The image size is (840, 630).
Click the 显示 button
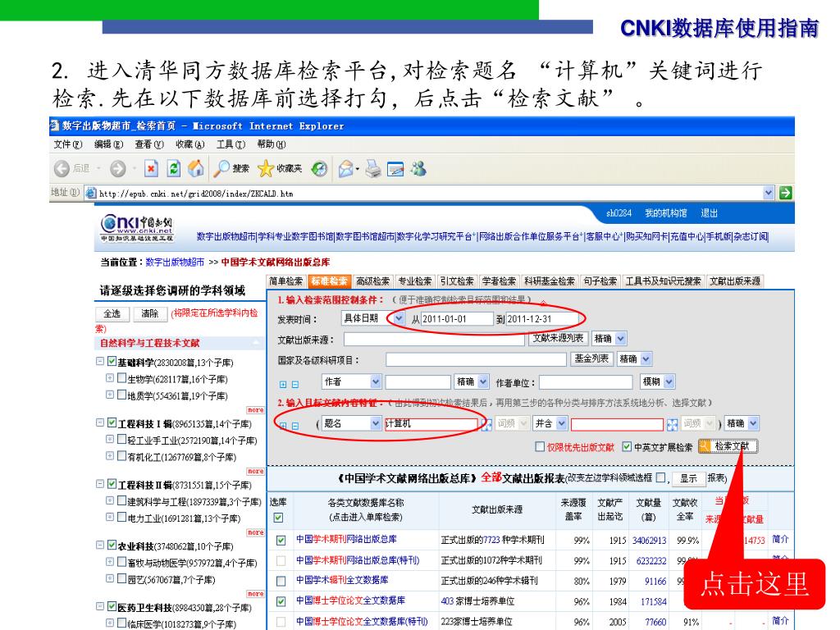click(x=688, y=478)
